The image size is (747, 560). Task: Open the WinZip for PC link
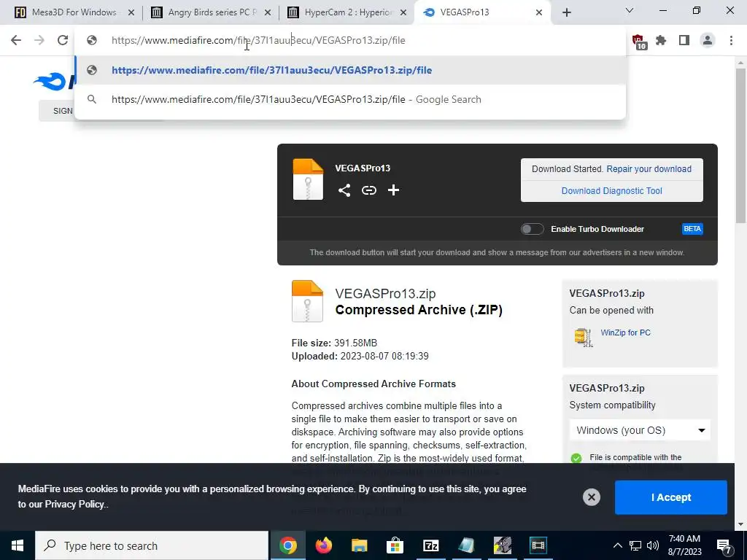pyautogui.click(x=625, y=332)
